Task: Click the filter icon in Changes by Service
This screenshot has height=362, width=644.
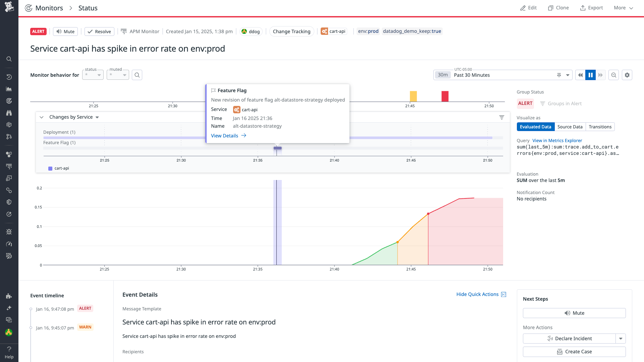Action: (x=501, y=117)
